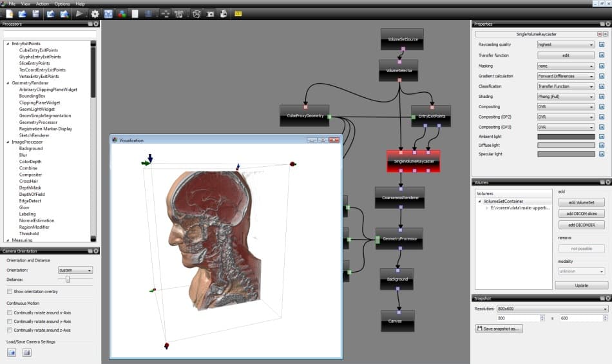
Task: Open the Options menu
Action: (x=62, y=4)
